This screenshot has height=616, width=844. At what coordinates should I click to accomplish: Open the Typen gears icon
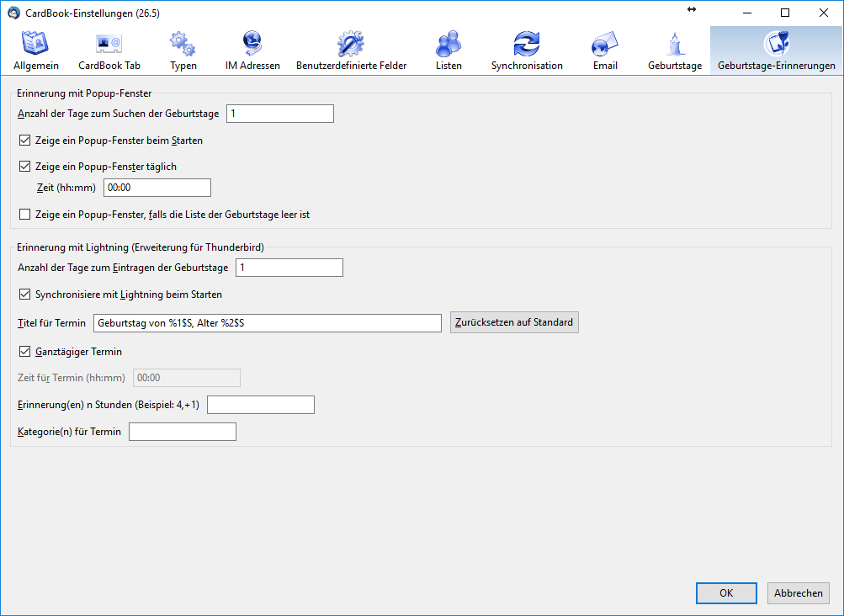(183, 43)
